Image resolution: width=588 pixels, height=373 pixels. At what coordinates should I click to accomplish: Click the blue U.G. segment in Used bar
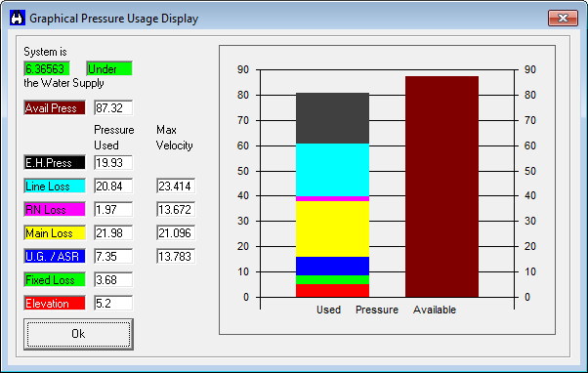coord(332,267)
